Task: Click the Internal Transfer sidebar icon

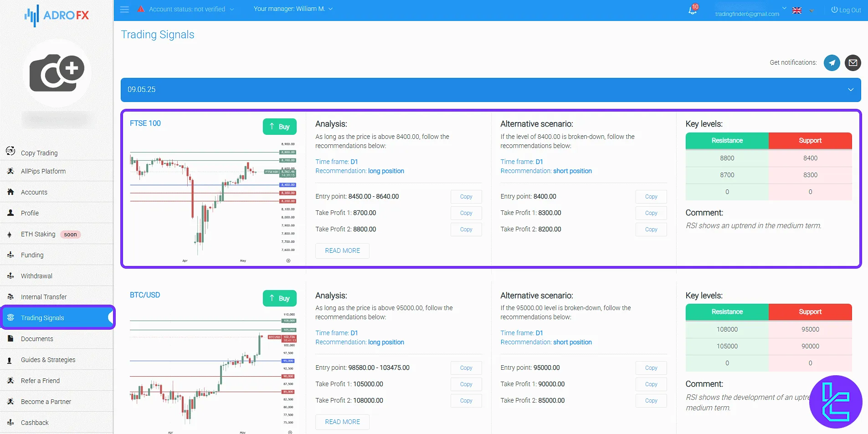Action: [x=10, y=296]
